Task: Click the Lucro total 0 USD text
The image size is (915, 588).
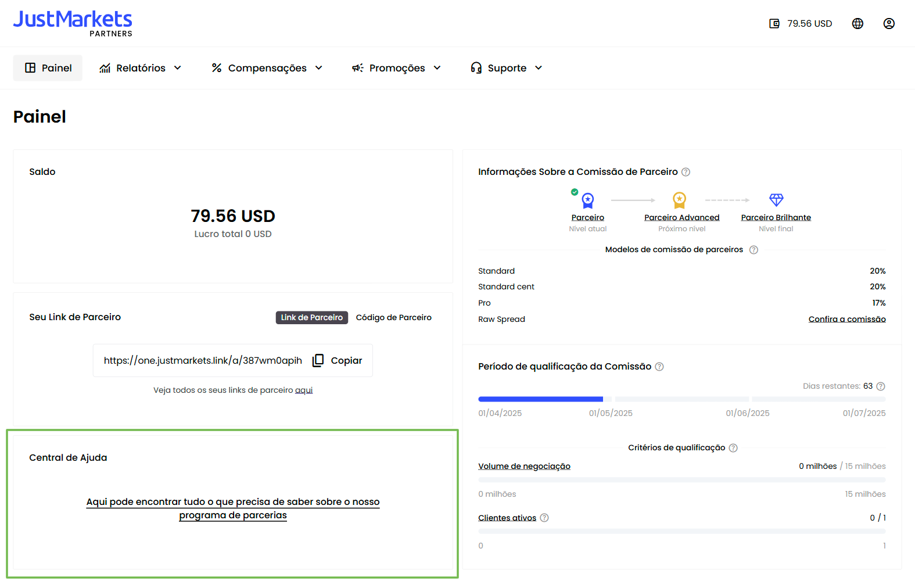Action: [233, 234]
